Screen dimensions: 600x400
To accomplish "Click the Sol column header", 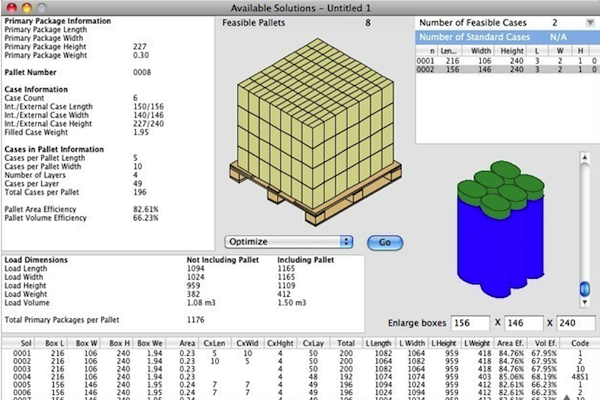I will pyautogui.click(x=19, y=341).
